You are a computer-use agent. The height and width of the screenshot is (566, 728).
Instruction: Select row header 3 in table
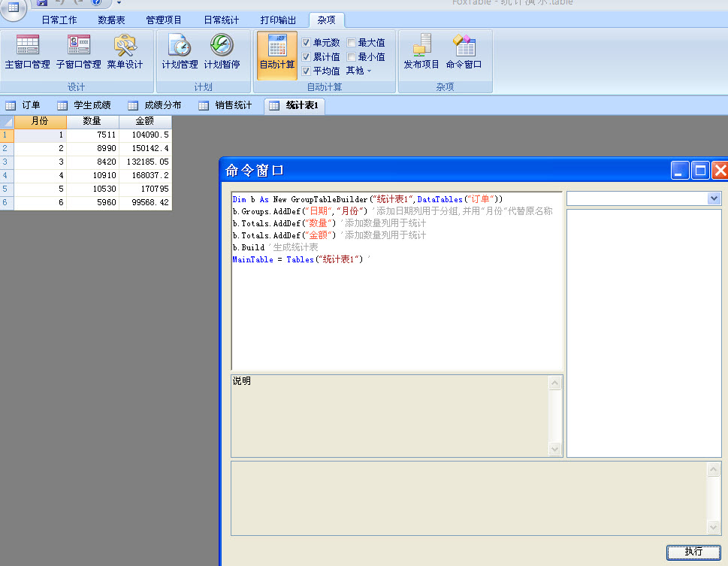[7, 162]
